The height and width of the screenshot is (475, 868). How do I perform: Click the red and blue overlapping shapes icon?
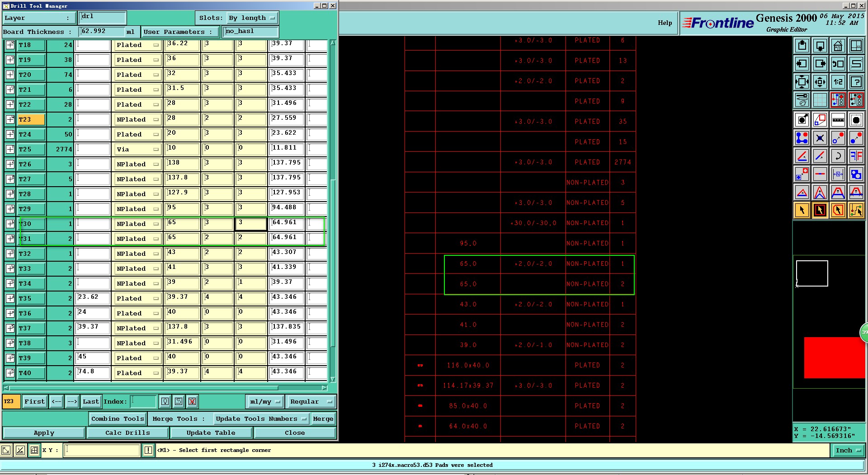point(856,174)
